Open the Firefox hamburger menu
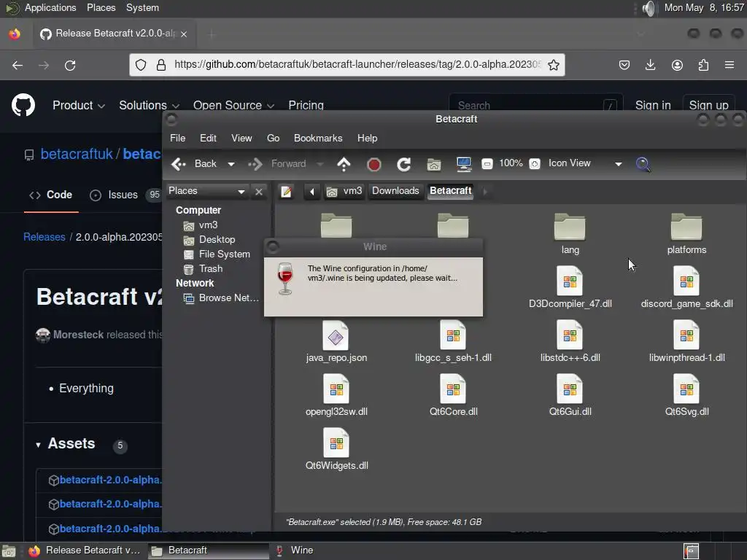Screen dimensions: 747x560 pos(729,65)
